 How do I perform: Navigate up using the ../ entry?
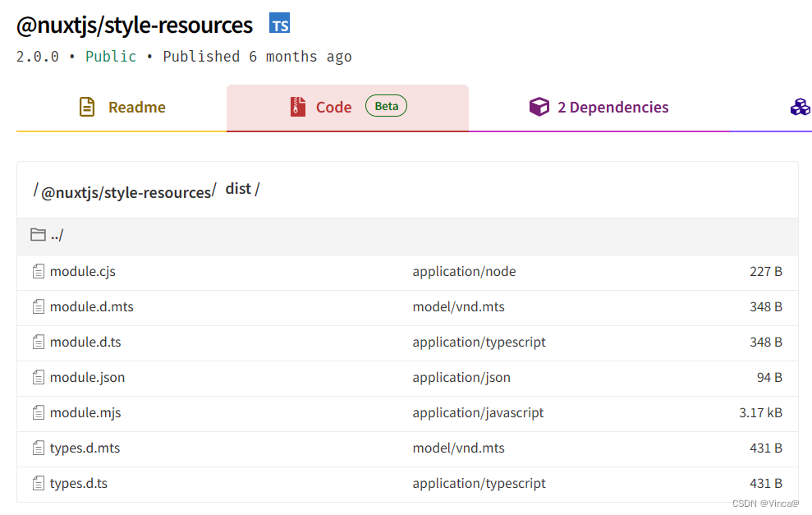(57, 234)
